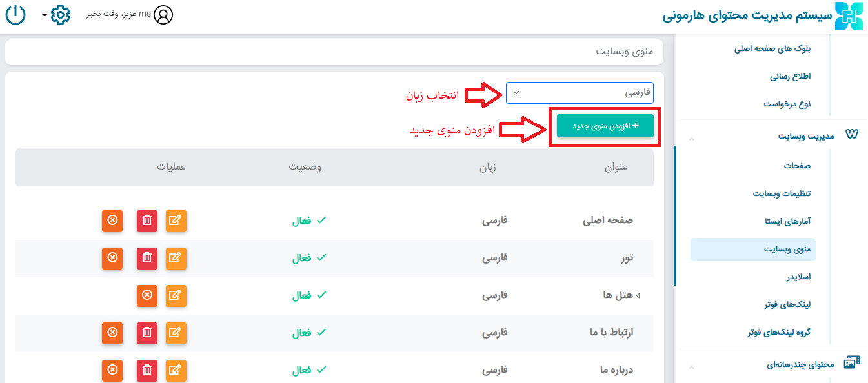Click the افزودن منوی جدید button
The image size is (868, 383).
605,126
